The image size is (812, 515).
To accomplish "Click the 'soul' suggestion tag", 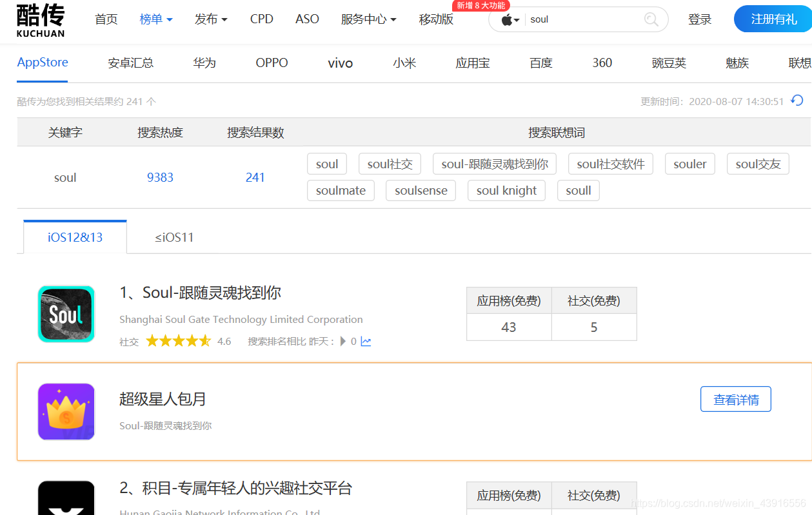I will (x=327, y=164).
